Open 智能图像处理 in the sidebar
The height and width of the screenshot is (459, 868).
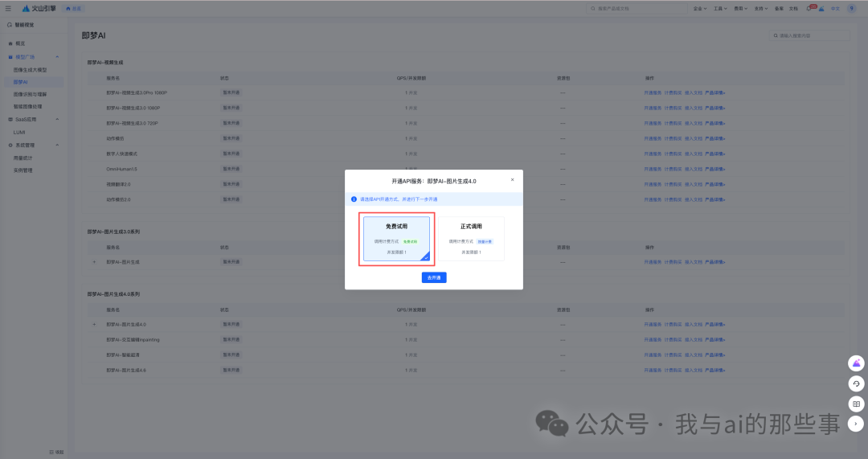(27, 106)
